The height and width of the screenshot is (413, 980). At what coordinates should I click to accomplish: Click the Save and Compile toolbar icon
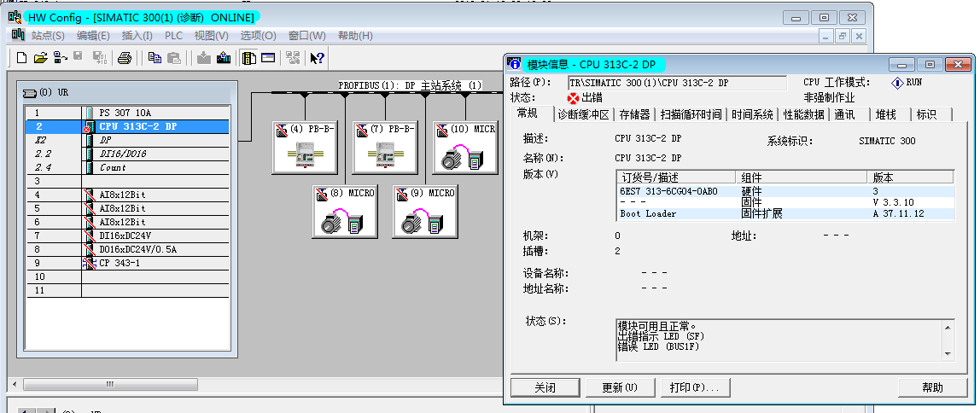pyautogui.click(x=100, y=58)
